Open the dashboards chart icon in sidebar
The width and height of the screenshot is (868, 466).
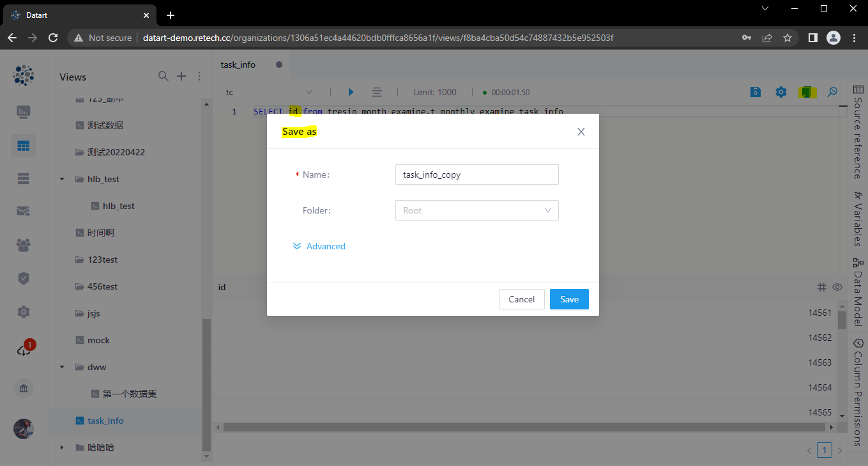pyautogui.click(x=24, y=112)
